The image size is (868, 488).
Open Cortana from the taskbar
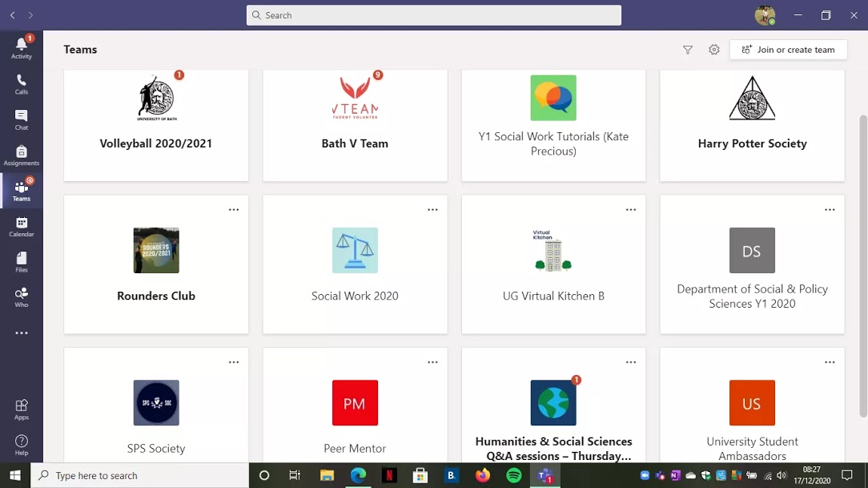[264, 475]
